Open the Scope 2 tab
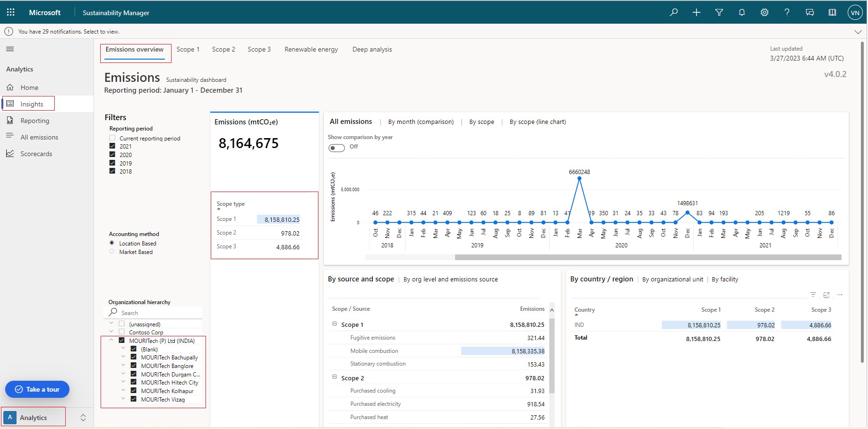 (223, 49)
